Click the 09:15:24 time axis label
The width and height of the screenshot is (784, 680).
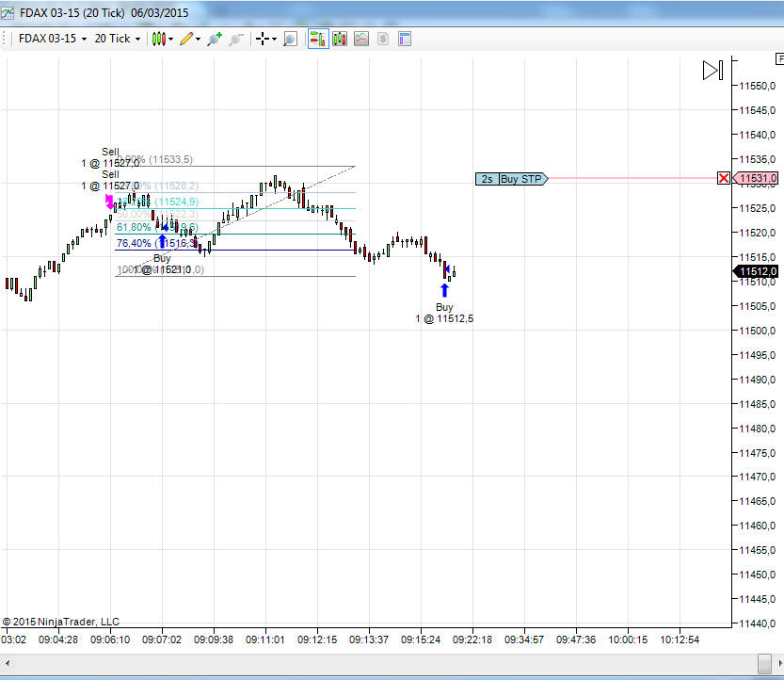(x=421, y=640)
